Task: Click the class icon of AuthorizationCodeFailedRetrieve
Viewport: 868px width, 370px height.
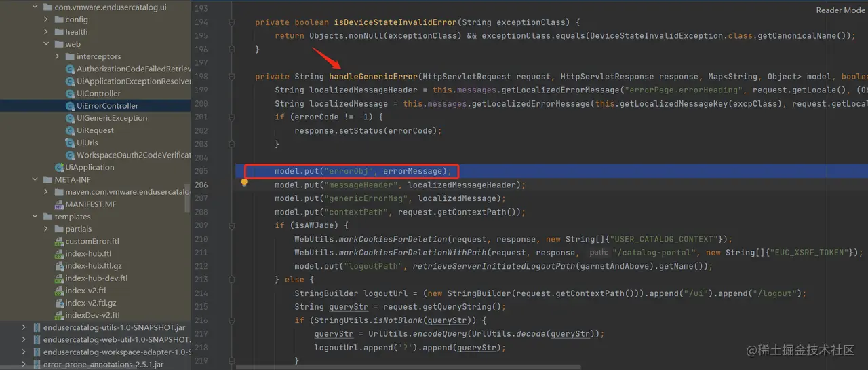Action: (x=71, y=69)
